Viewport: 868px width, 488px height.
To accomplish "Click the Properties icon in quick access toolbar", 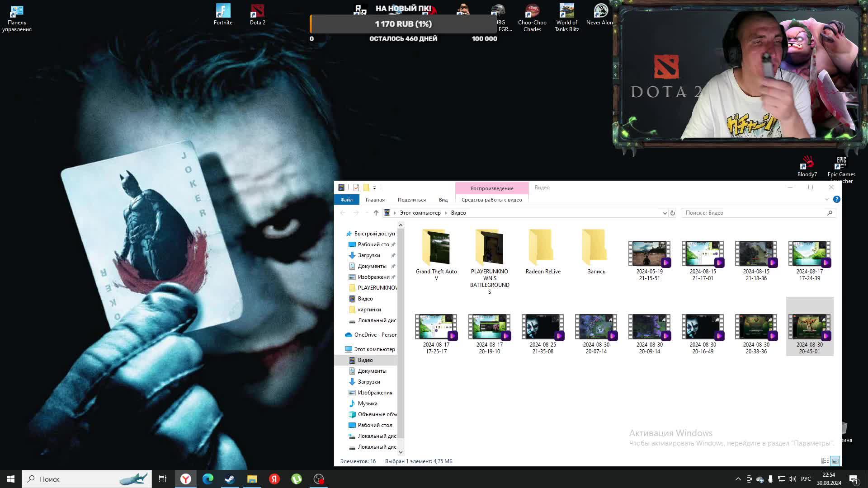I will click(356, 188).
